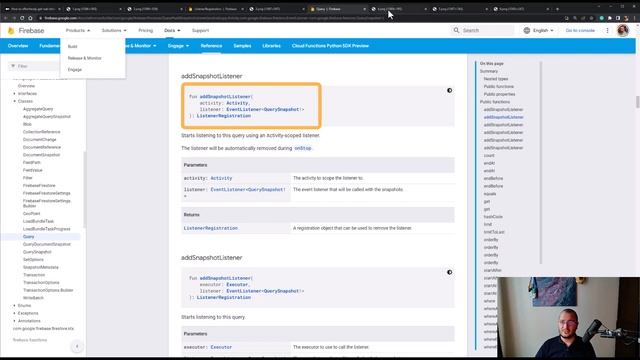The image size is (640, 360).
Task: Open Support from the header
Action: (200, 31)
